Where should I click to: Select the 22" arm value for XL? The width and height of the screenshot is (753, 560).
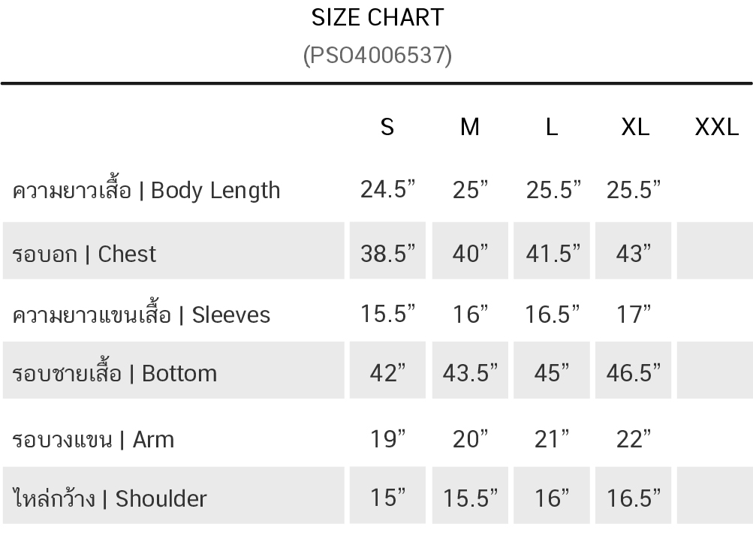coord(634,438)
